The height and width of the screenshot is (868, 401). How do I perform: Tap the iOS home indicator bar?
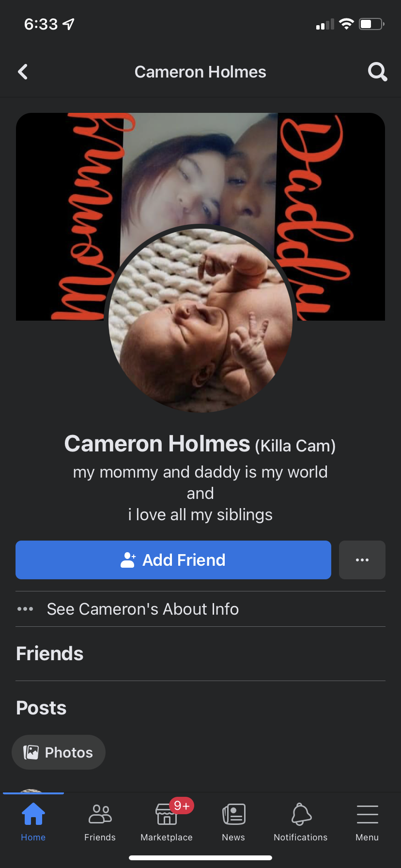point(200,858)
